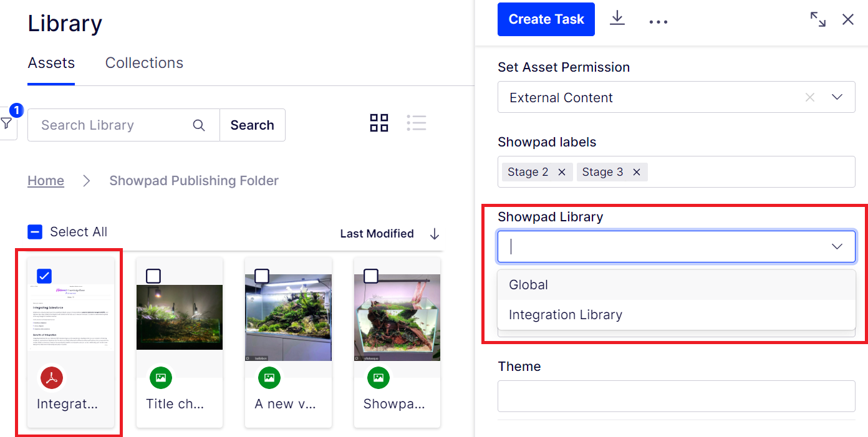Click into the Theme input field
Image resolution: width=868 pixels, height=437 pixels.
[x=676, y=396]
